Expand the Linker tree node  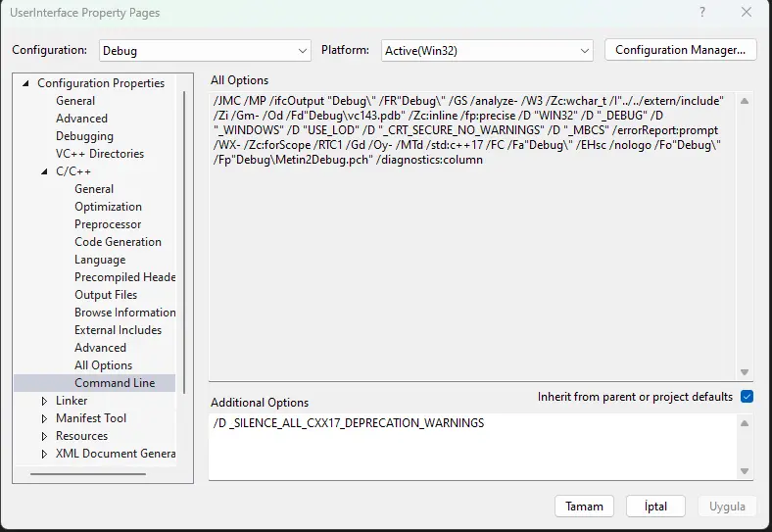coord(44,401)
